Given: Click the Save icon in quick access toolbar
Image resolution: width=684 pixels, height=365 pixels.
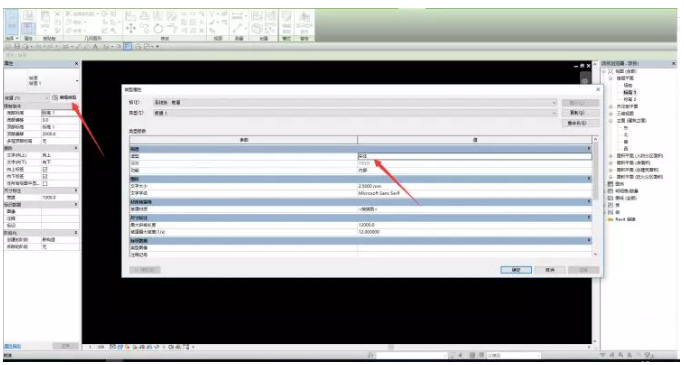Looking at the screenshot, I should [16, 46].
